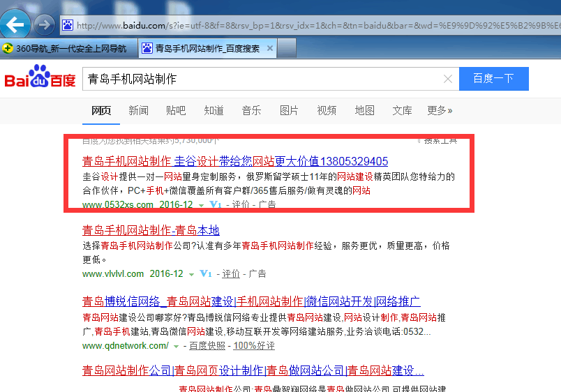This screenshot has width=561, height=392.
Task: Switch to 地图 search category
Action: pos(364,110)
